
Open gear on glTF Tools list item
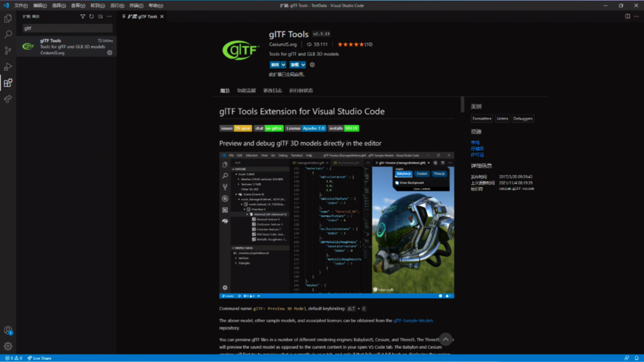click(x=110, y=52)
